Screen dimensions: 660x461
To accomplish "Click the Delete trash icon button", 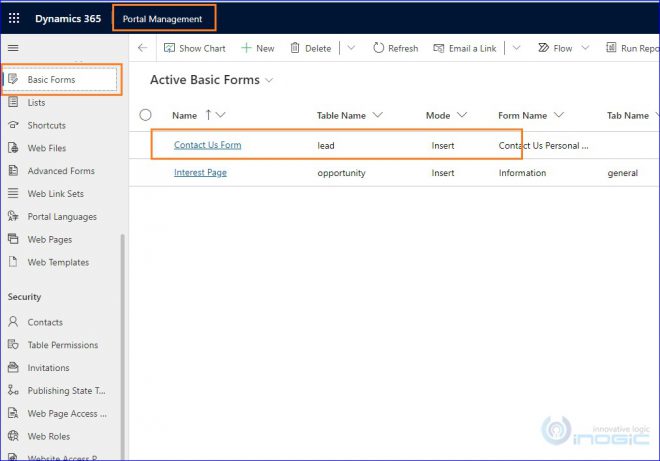I will point(310,48).
